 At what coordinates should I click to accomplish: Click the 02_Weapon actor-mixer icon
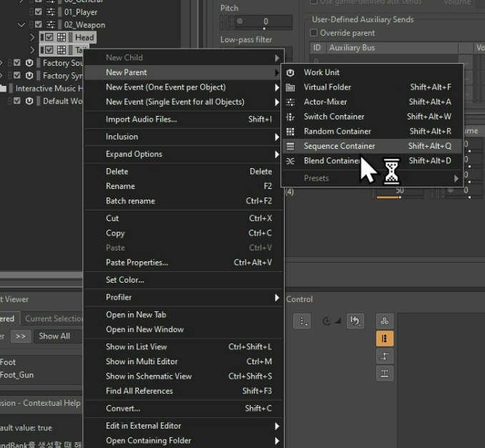point(51,24)
